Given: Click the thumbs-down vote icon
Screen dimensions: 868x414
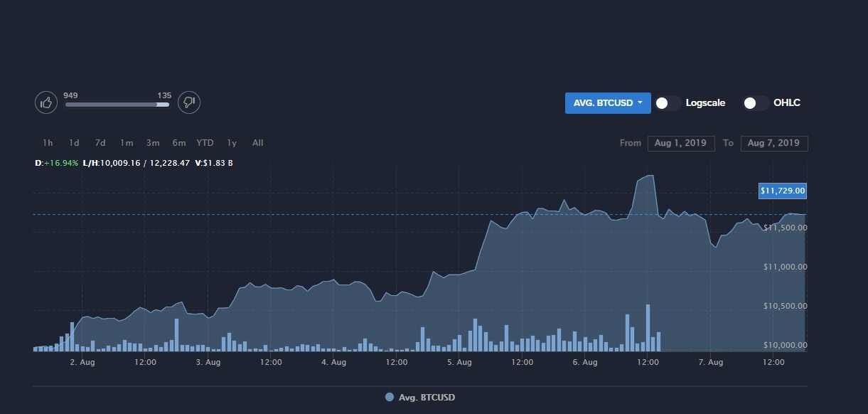Looking at the screenshot, I should click(188, 102).
